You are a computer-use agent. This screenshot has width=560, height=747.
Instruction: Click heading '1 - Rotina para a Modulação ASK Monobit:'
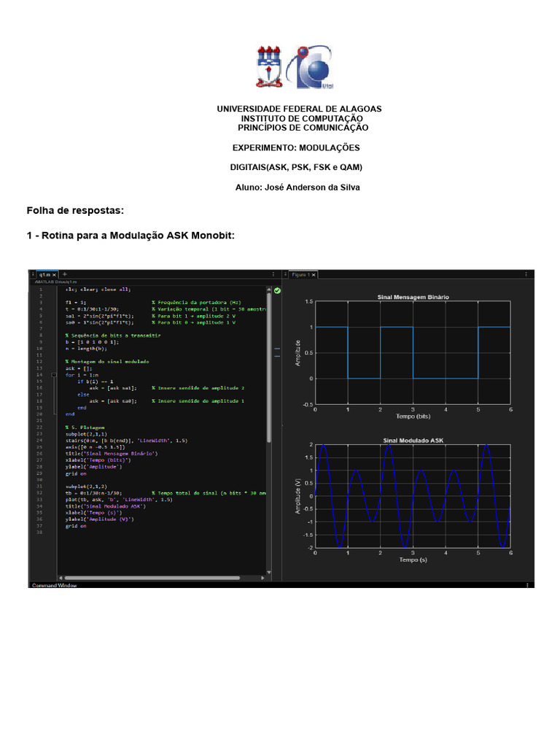131,236
